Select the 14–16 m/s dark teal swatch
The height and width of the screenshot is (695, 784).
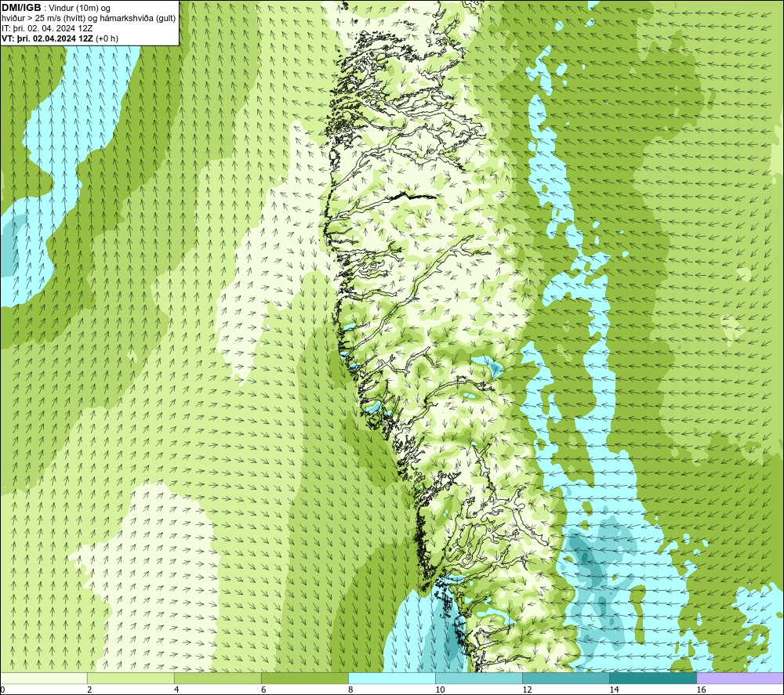pos(653,679)
